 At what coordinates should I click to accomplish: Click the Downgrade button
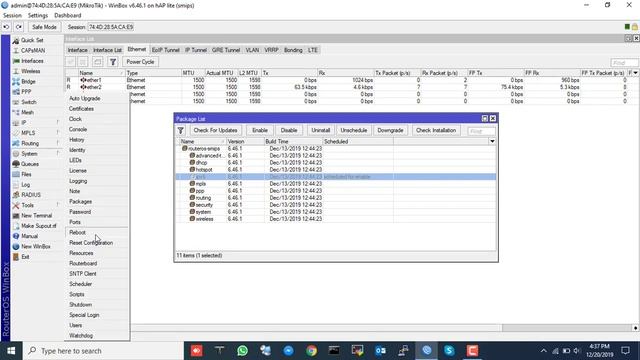click(390, 130)
